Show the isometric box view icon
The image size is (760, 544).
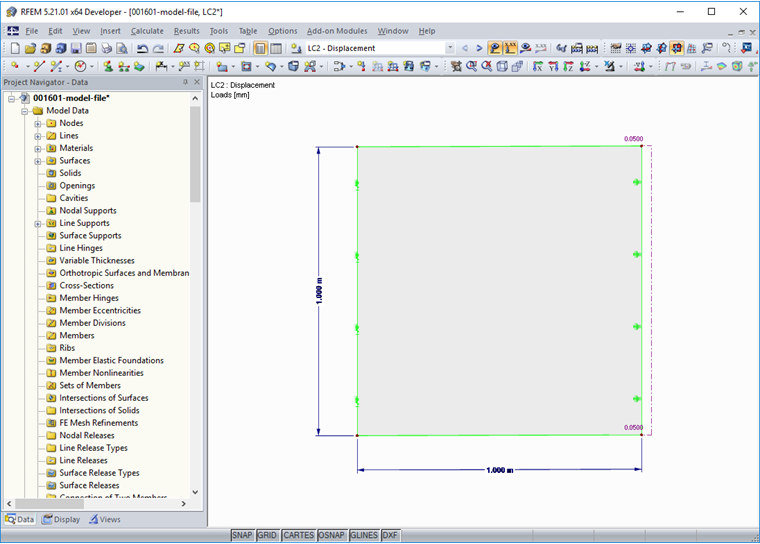pos(502,66)
